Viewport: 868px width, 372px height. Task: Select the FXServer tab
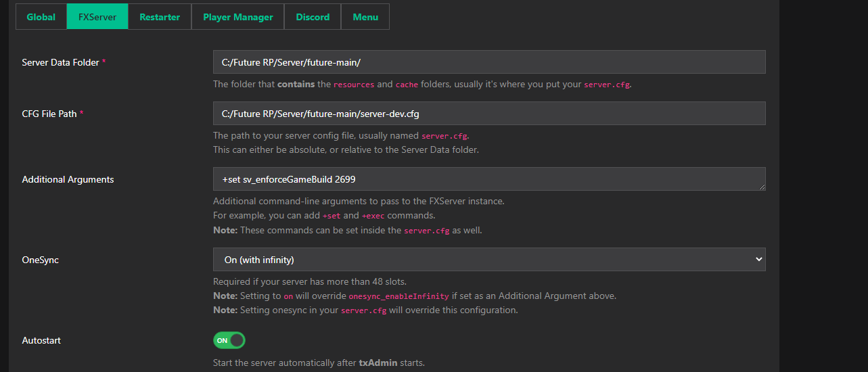point(97,17)
